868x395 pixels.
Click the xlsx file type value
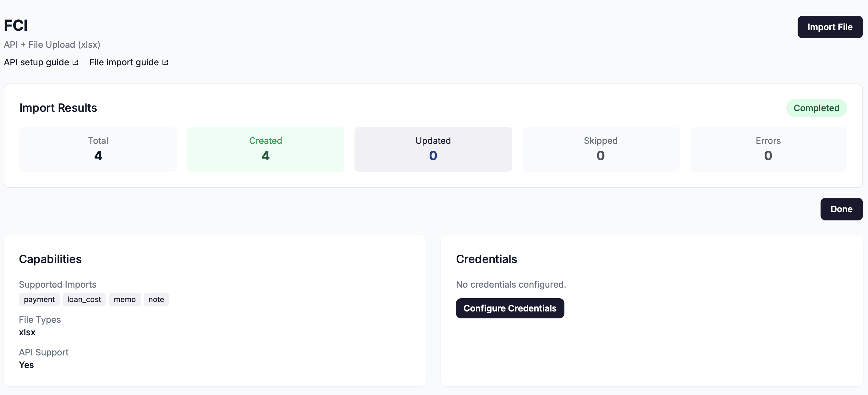point(27,333)
